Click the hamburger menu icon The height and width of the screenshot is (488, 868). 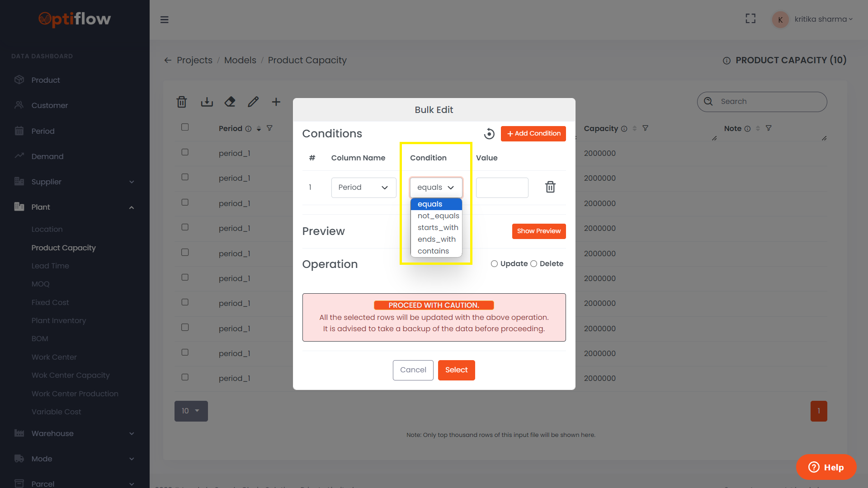pyautogui.click(x=165, y=19)
